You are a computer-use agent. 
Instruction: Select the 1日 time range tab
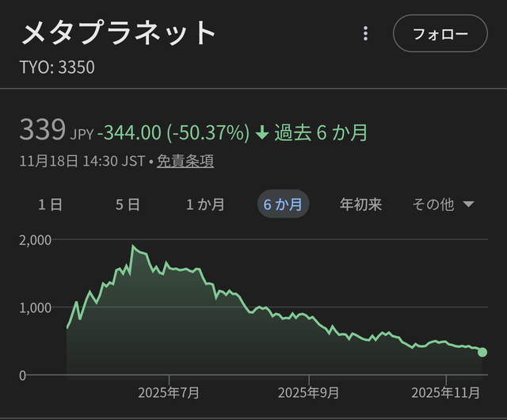[x=51, y=204]
